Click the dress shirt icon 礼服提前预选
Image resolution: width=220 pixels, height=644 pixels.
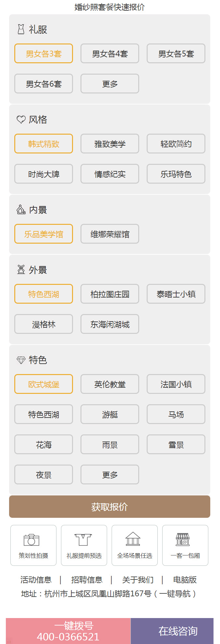point(83,540)
